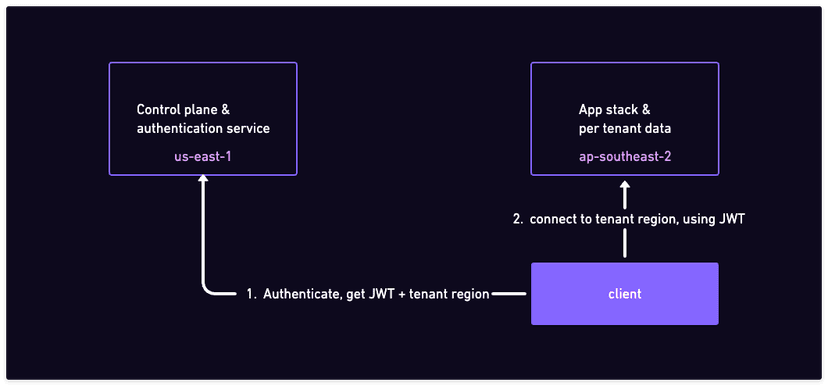Click the 'Control plane &' heading text

183,110
